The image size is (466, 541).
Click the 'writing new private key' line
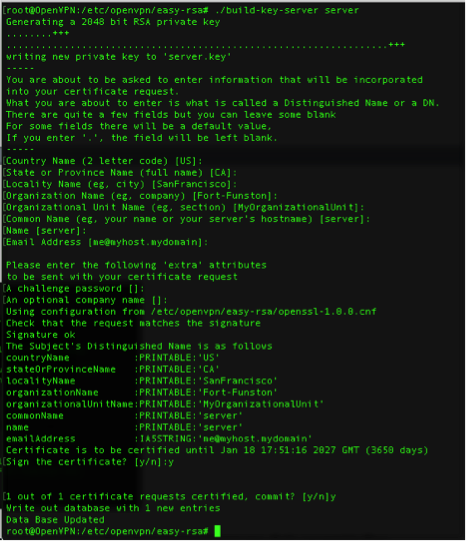[119, 57]
